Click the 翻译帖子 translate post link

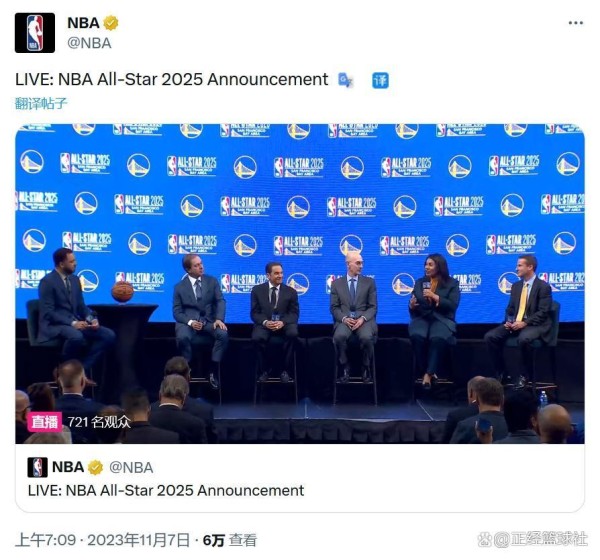pyautogui.click(x=41, y=103)
